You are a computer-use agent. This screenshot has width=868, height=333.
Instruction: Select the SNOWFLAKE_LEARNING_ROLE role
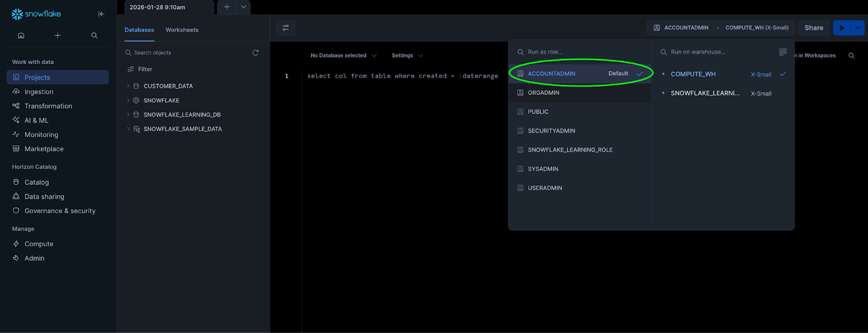pos(579,150)
